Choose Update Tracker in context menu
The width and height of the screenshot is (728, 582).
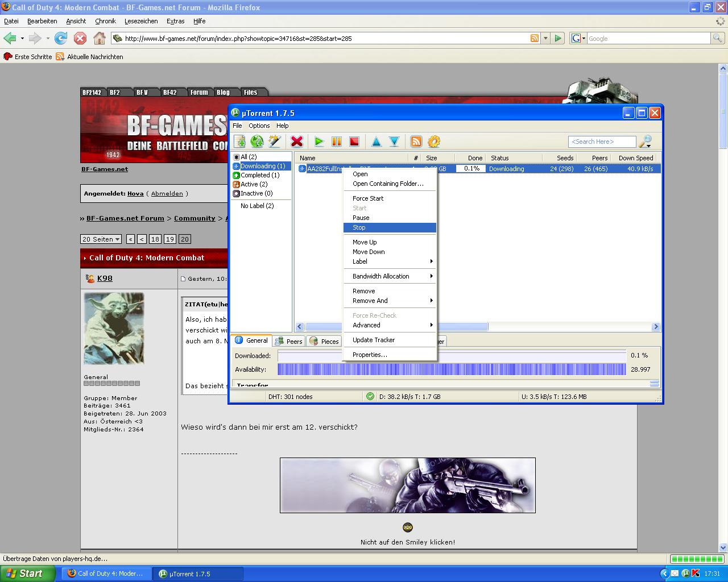point(390,340)
